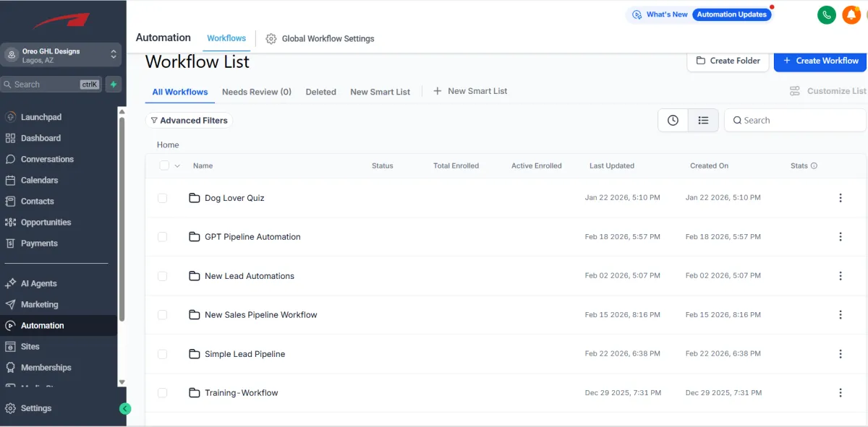This screenshot has width=868, height=427.
Task: Toggle the select-all header checkbox
Action: [x=164, y=165]
